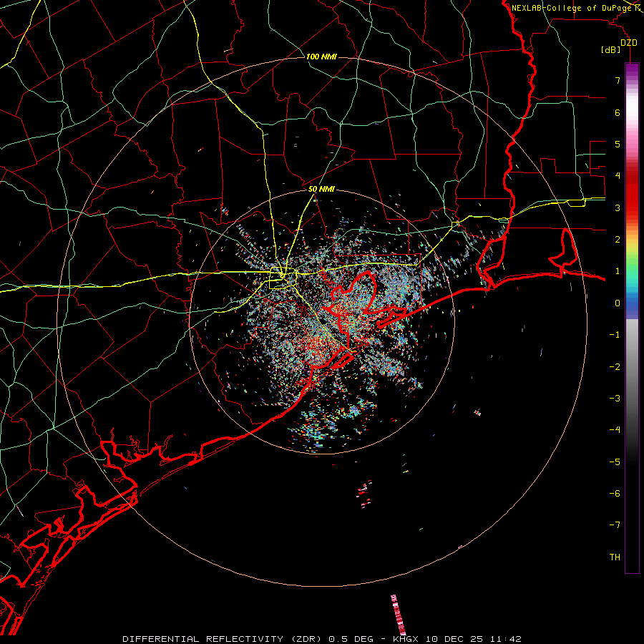Select scale value 1 on the legend
Viewport: 644px width, 644px height.
618,271
